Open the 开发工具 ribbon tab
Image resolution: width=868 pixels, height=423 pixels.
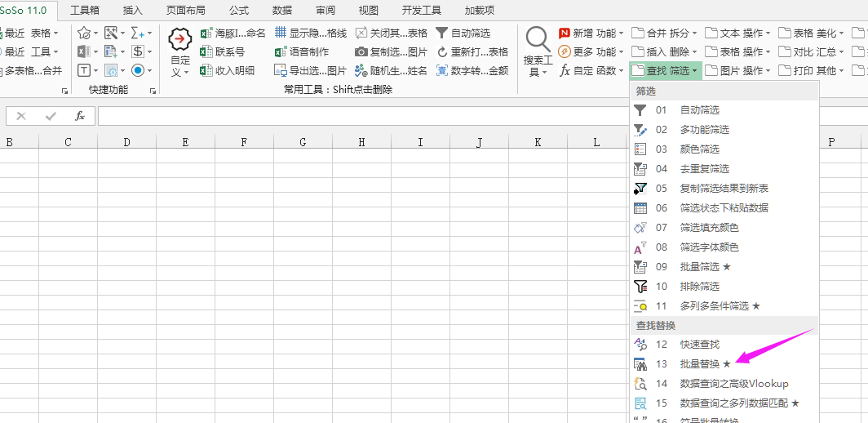pyautogui.click(x=421, y=11)
